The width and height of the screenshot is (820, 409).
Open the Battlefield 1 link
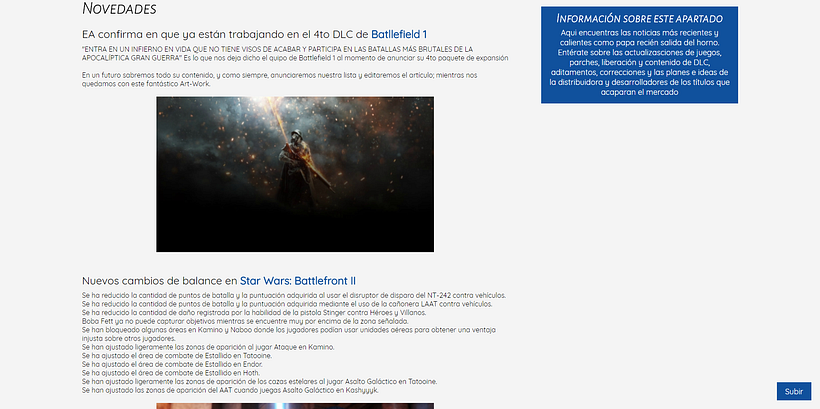399,35
